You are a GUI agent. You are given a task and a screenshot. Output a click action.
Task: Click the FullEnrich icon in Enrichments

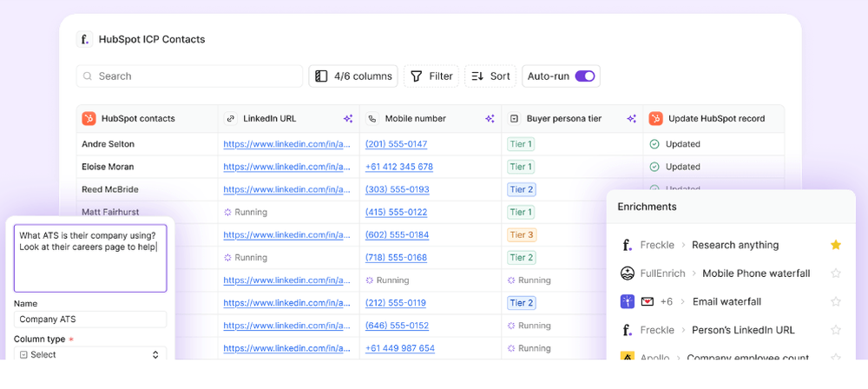pos(628,274)
